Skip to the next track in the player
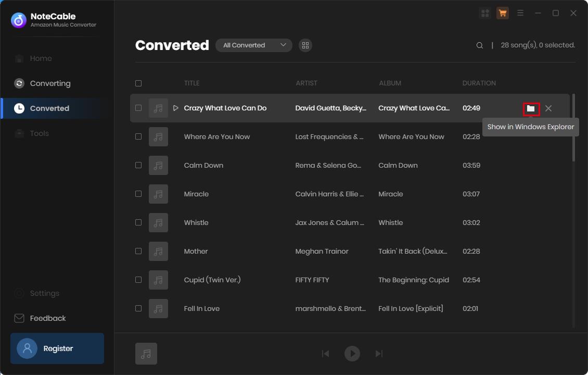 (379, 354)
